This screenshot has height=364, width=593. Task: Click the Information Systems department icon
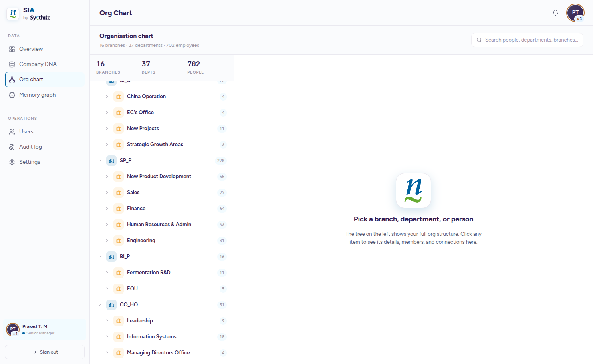click(119, 337)
